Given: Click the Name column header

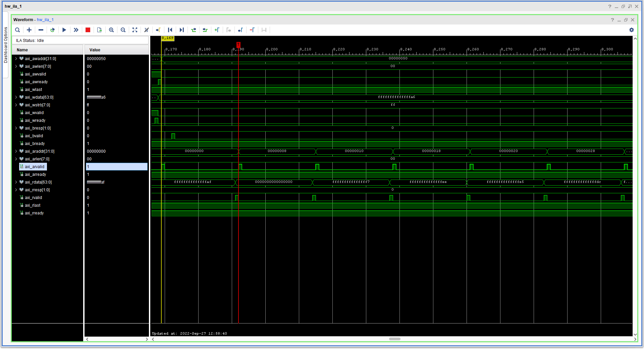Looking at the screenshot, I should (47, 50).
